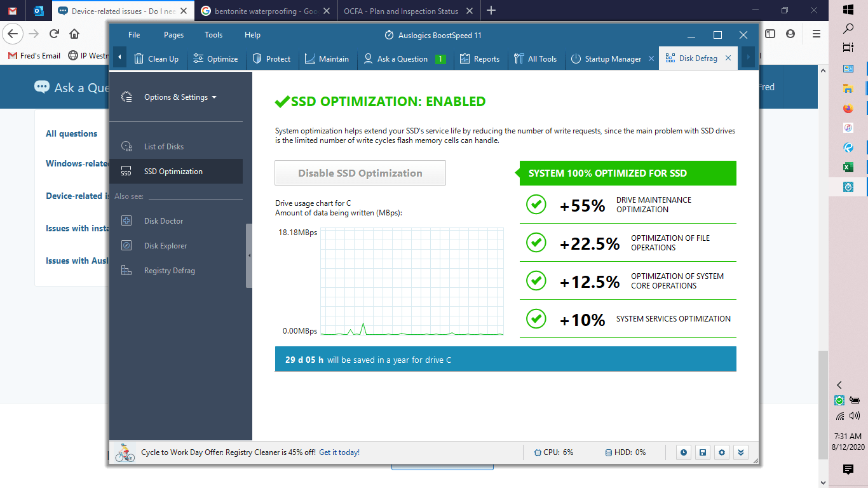Open the Windows Start menu
Image resolution: width=868 pixels, height=488 pixels.
(x=848, y=10)
